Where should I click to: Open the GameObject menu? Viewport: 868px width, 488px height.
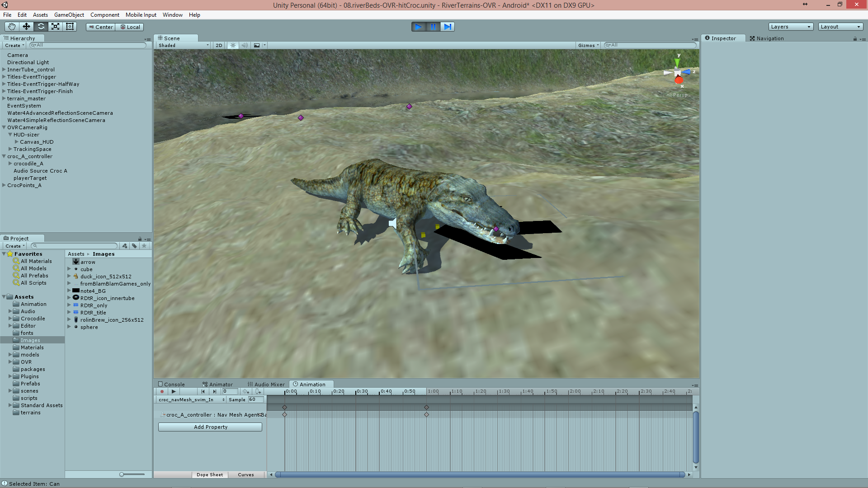click(69, 15)
